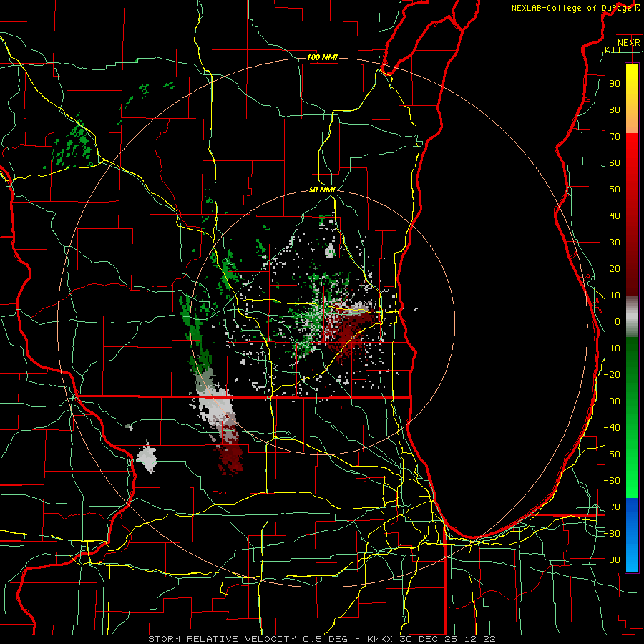Click the 50 NMI range ring label
The width and height of the screenshot is (644, 644).
point(322,190)
